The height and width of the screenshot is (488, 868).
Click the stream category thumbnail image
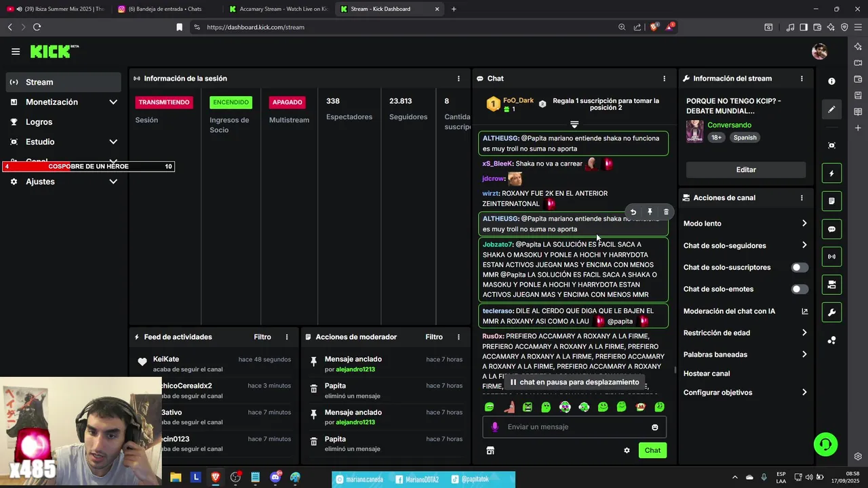click(x=694, y=131)
